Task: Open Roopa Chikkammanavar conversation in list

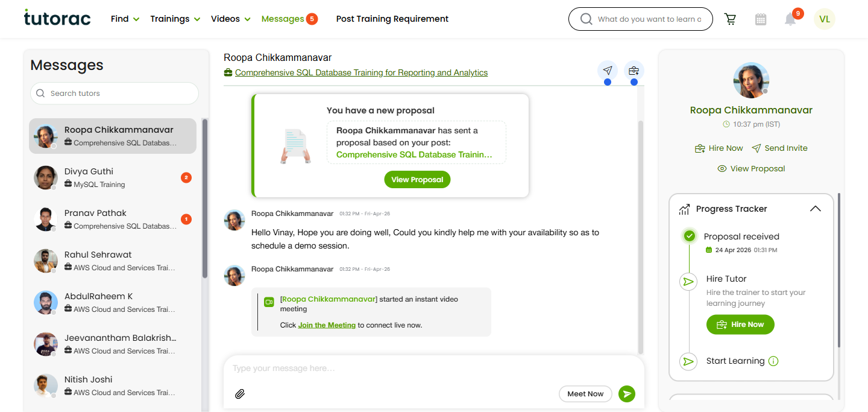Action: tap(113, 136)
